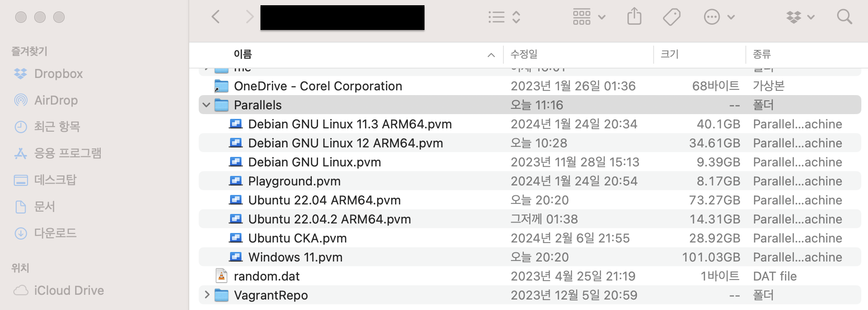Expand the VagrantRepo folder
The width and height of the screenshot is (868, 310).
pos(206,295)
